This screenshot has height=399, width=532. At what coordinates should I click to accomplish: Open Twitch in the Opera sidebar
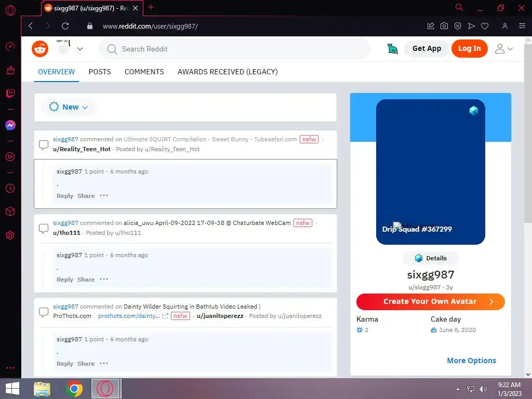click(x=10, y=94)
